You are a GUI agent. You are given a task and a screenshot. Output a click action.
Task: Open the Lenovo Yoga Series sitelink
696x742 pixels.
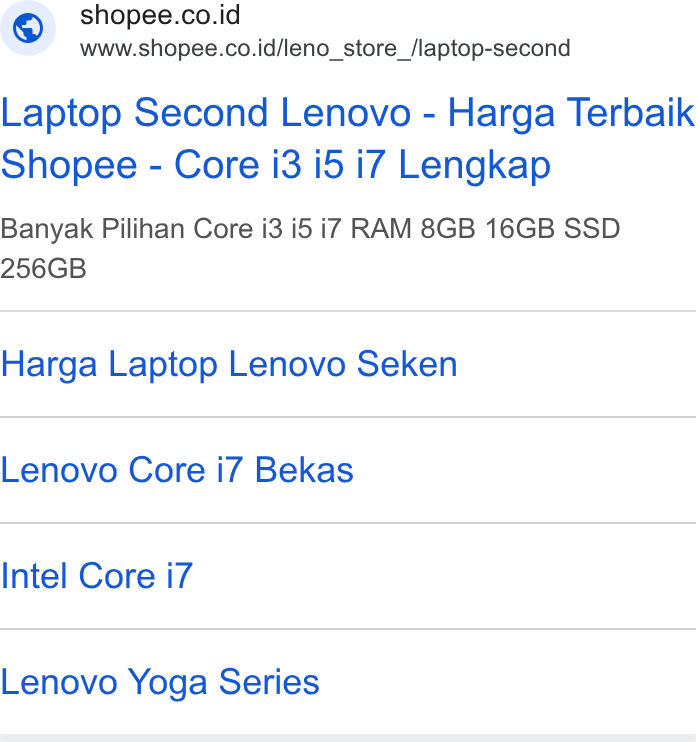pyautogui.click(x=160, y=682)
